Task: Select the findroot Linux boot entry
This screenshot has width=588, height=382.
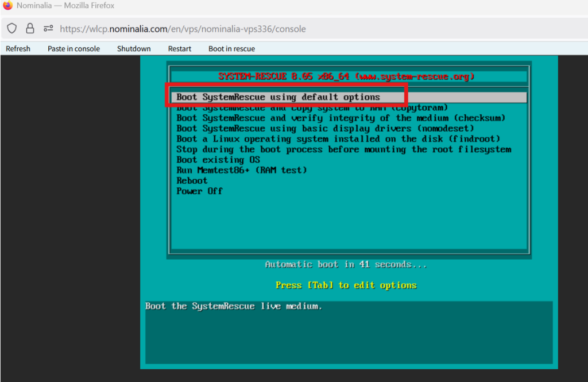Action: click(338, 139)
